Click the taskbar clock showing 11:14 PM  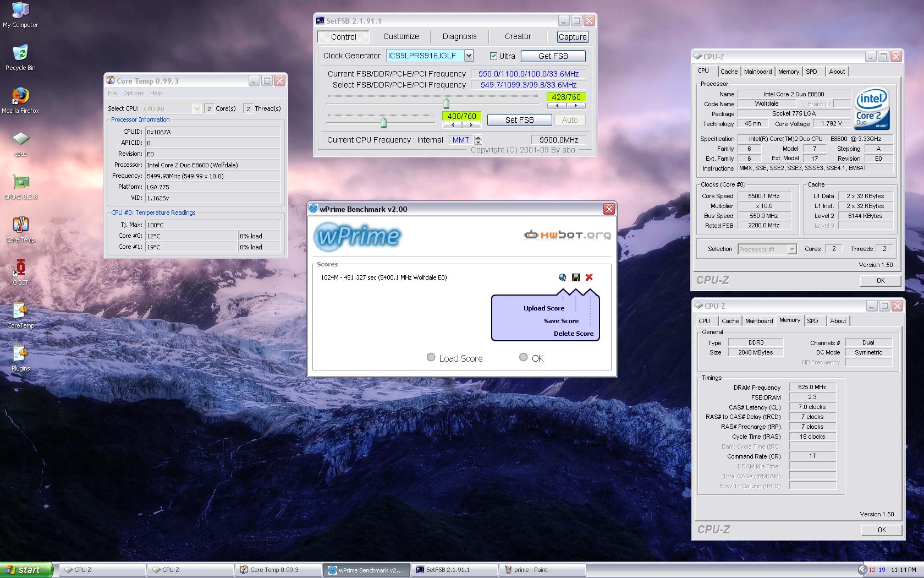904,570
